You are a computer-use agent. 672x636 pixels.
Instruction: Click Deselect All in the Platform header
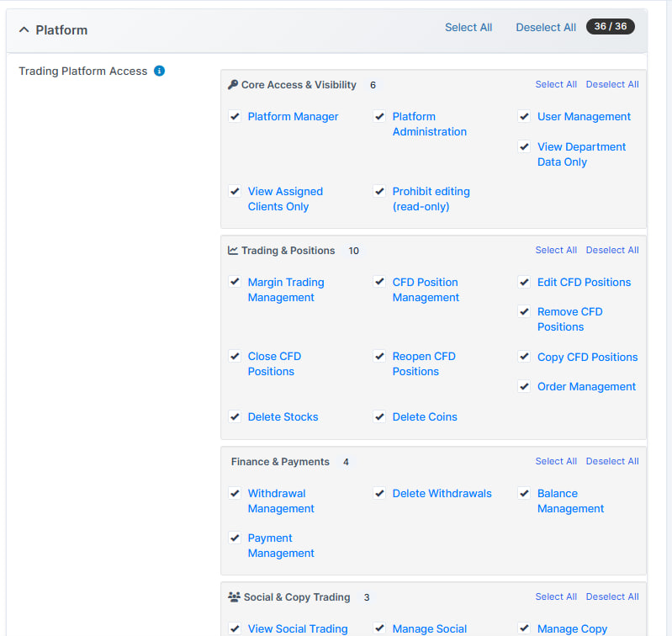pos(546,28)
